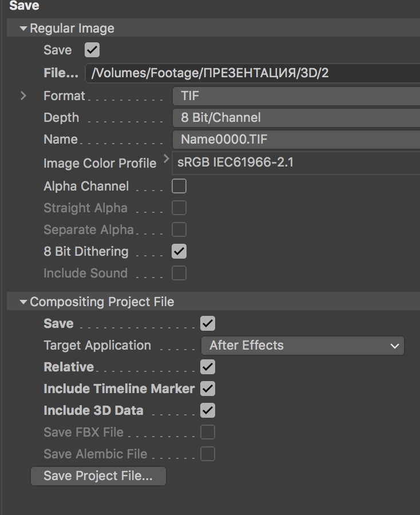The width and height of the screenshot is (420, 515).
Task: Toggle the Compositing Project File Save checkbox
Action: coord(208,323)
